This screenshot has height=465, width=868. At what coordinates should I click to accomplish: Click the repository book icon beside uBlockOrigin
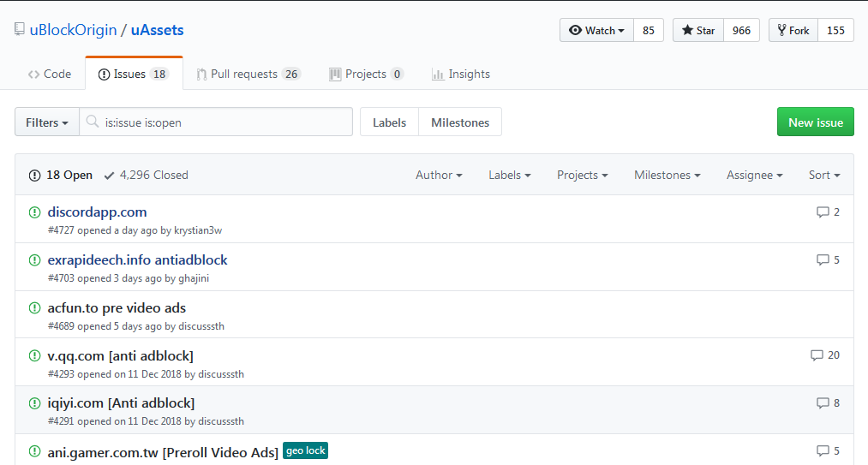[20, 29]
